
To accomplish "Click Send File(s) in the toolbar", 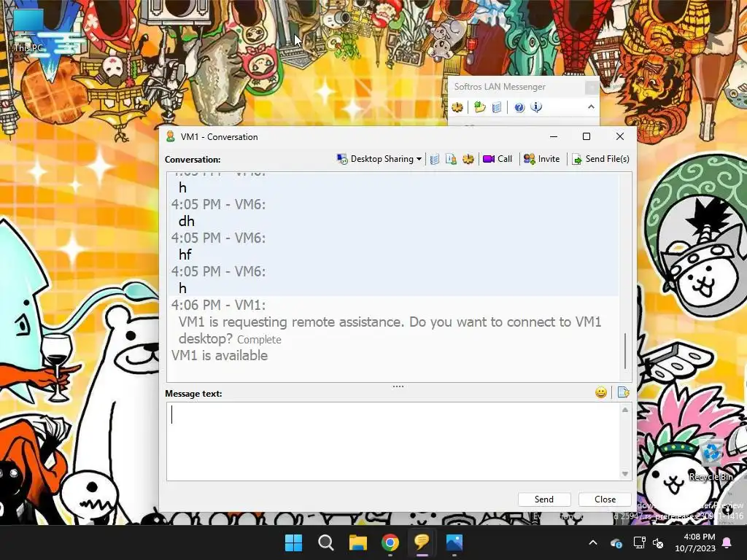I will pyautogui.click(x=601, y=159).
